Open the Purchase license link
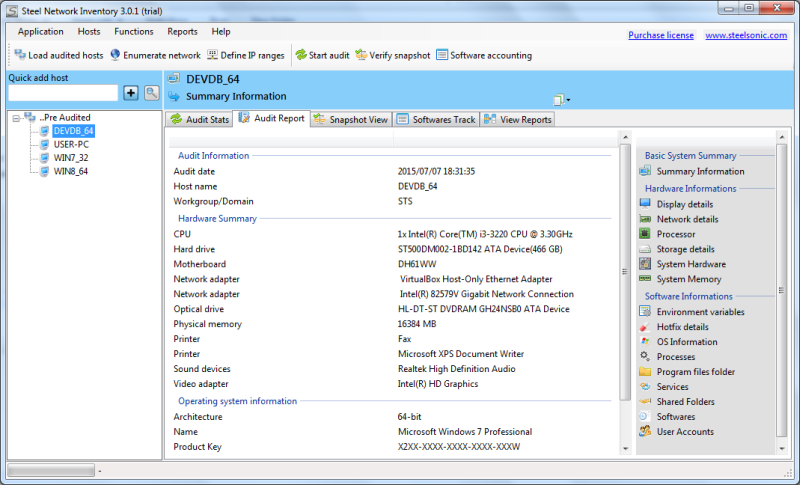Viewport: 800px width, 485px height. click(661, 35)
